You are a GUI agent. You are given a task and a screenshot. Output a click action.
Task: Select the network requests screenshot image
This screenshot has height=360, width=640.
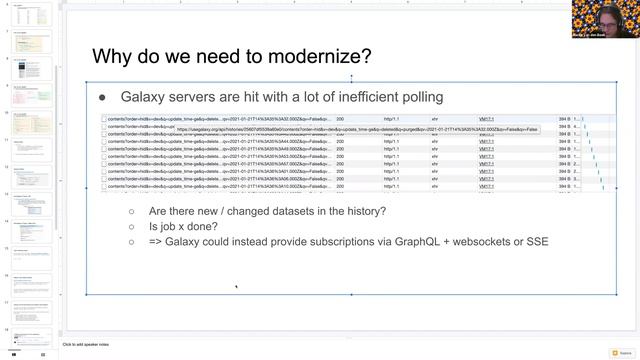tap(358, 153)
